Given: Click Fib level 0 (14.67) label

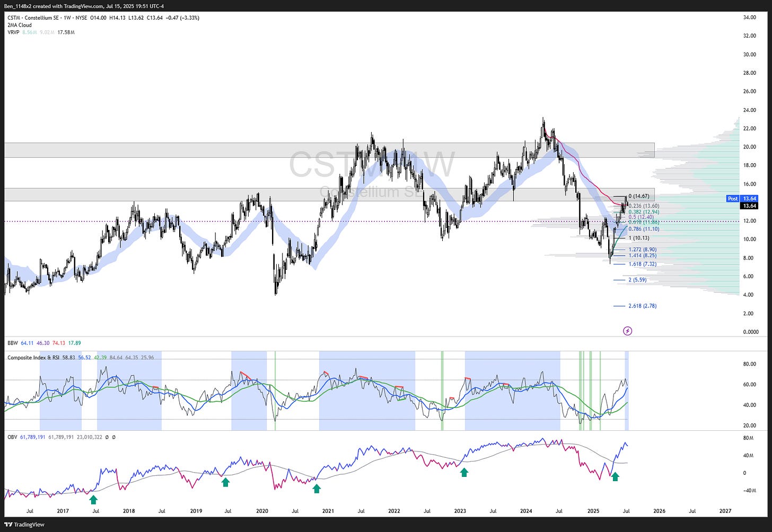Looking at the screenshot, I should coord(638,196).
